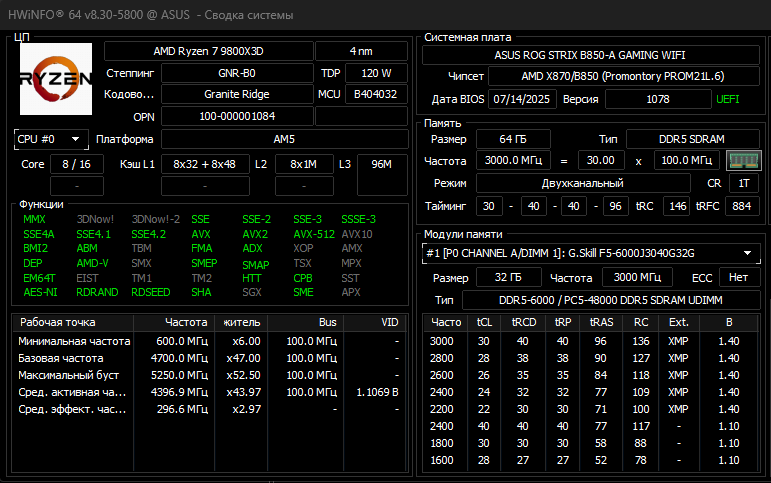Select the 4 nm process field

[x=361, y=51]
